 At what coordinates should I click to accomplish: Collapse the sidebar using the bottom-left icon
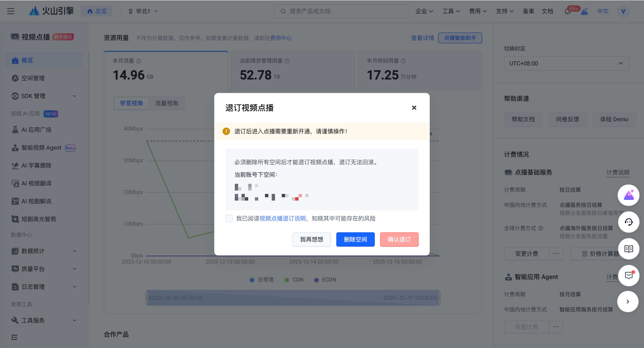click(14, 337)
